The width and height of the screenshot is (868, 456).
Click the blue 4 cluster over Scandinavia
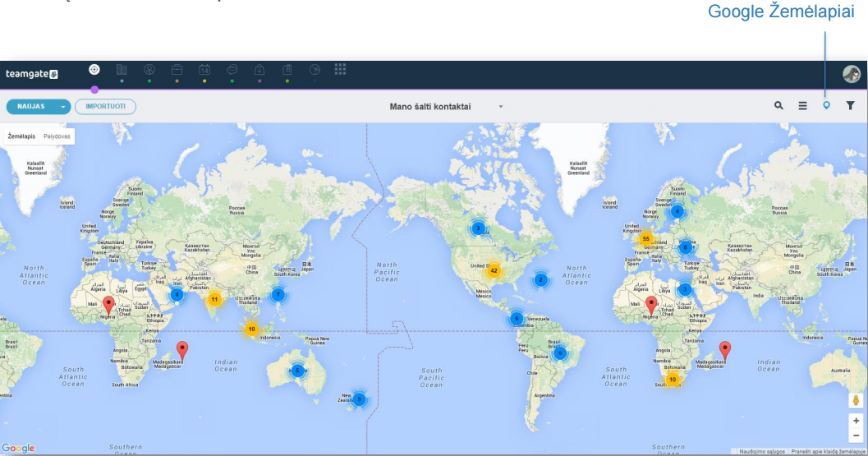point(677,211)
